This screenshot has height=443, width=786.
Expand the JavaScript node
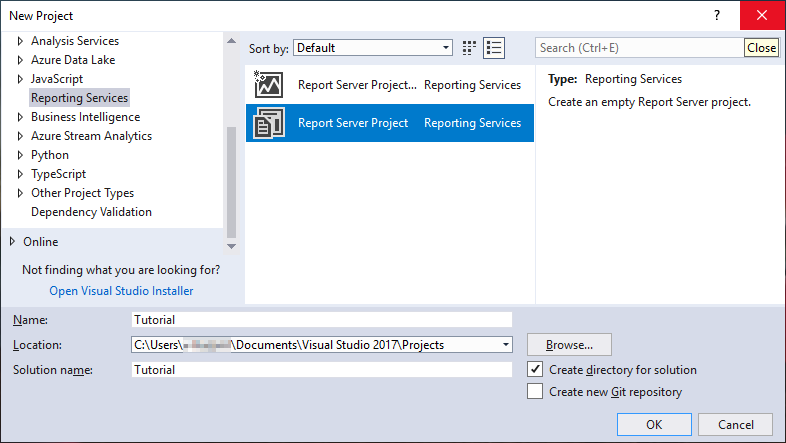(20, 79)
